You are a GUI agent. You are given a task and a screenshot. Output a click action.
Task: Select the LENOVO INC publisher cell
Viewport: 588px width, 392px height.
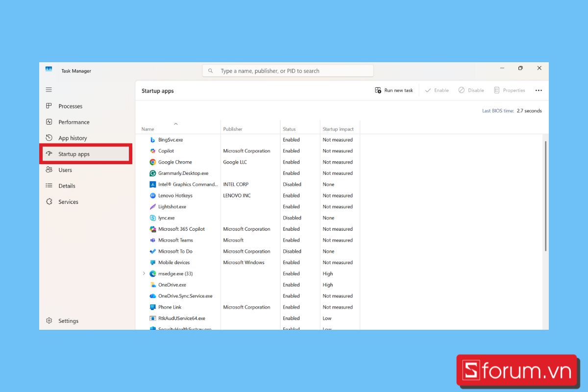pyautogui.click(x=237, y=196)
